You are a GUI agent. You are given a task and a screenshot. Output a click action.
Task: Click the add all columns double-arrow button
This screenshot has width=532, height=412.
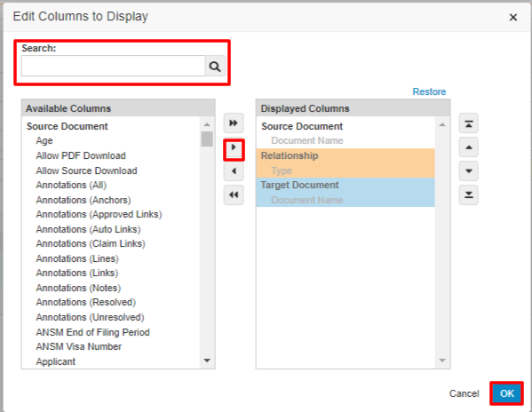tap(234, 123)
